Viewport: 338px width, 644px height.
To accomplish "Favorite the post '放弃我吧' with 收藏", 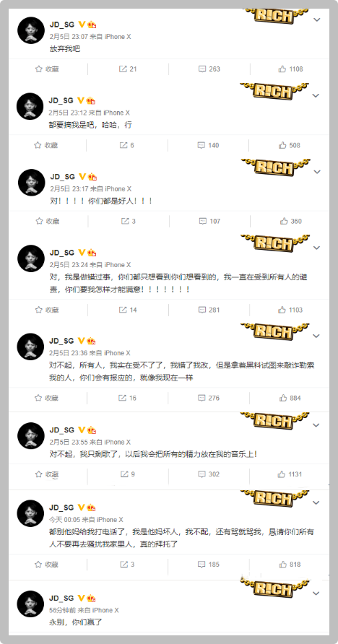I will pos(47,69).
